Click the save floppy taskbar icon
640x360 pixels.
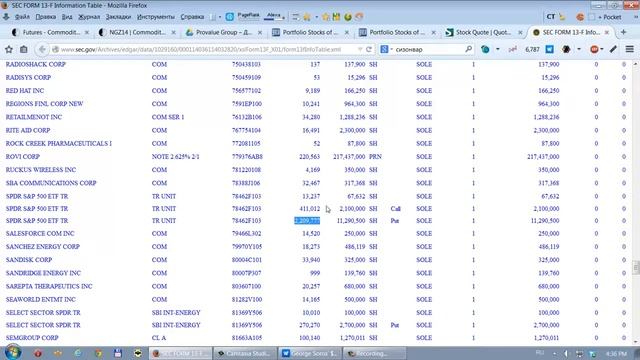pyautogui.click(x=118, y=353)
